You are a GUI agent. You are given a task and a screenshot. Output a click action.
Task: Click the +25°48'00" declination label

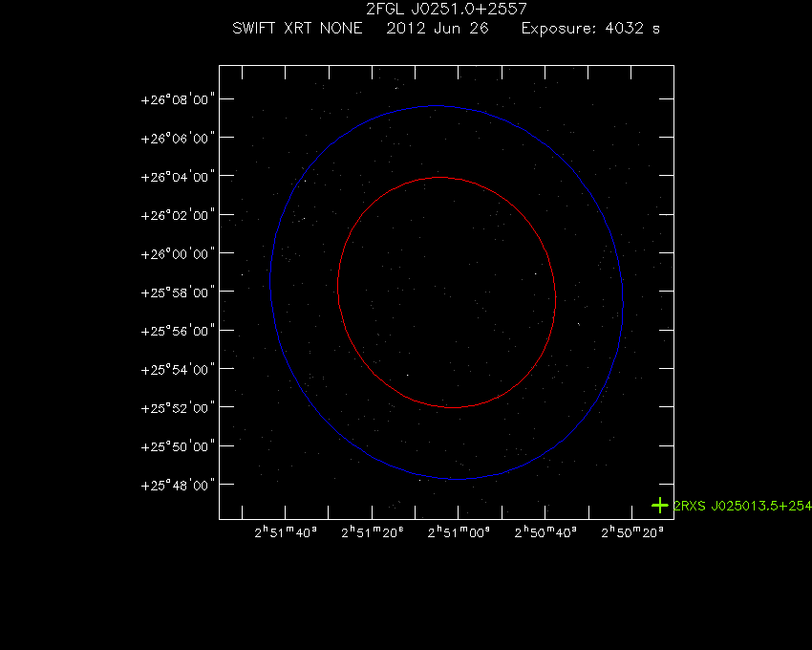178,486
